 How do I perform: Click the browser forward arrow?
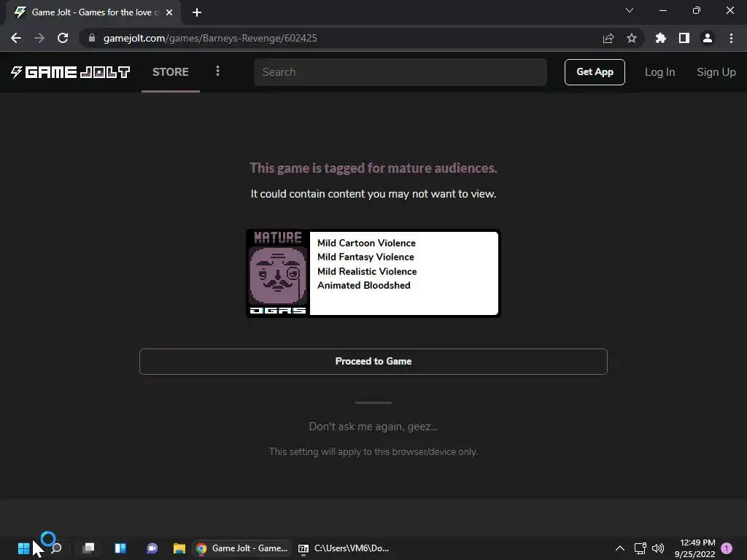[x=39, y=38]
